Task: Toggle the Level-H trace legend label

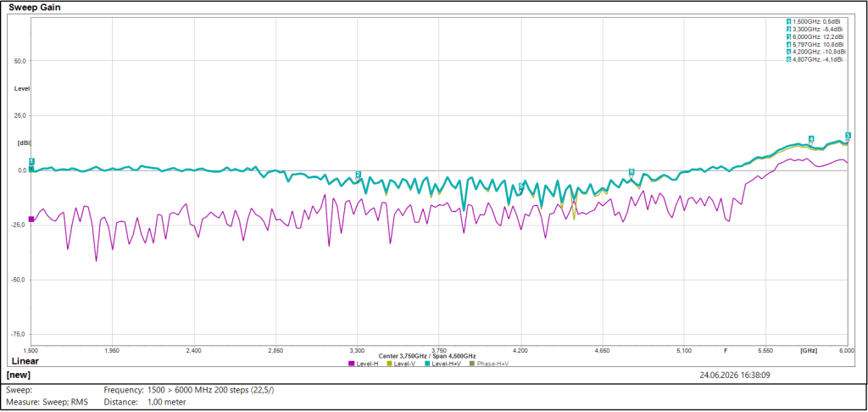Action: tap(367, 364)
